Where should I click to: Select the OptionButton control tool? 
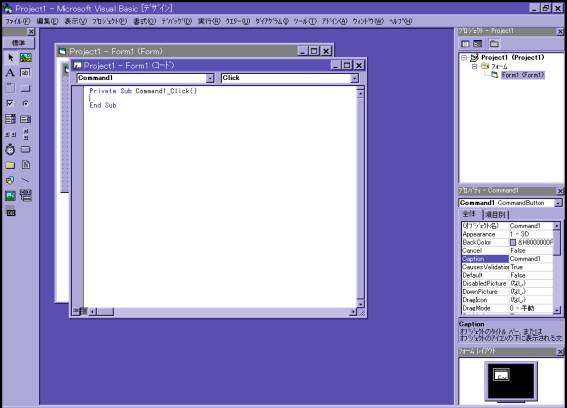[x=25, y=103]
